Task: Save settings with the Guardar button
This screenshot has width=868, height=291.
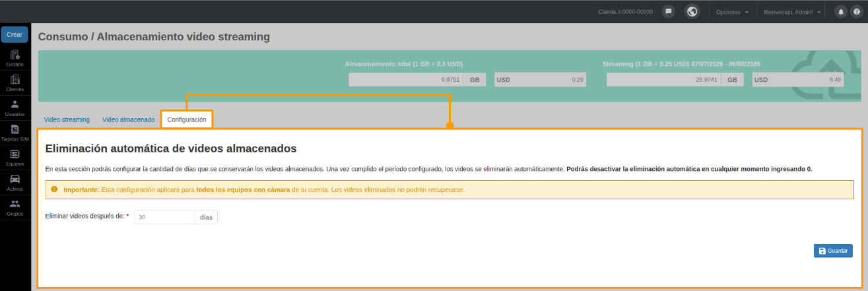Action: coord(833,251)
